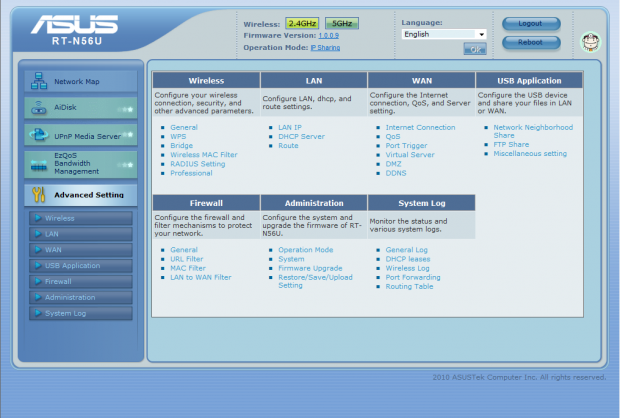Click the UPnP Media Server icon

click(39, 135)
